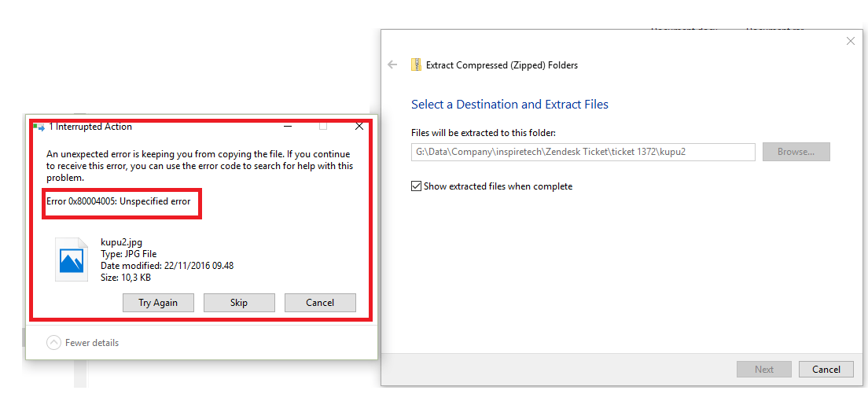Click the Select a Destination and Extract Files heading

coord(509,105)
